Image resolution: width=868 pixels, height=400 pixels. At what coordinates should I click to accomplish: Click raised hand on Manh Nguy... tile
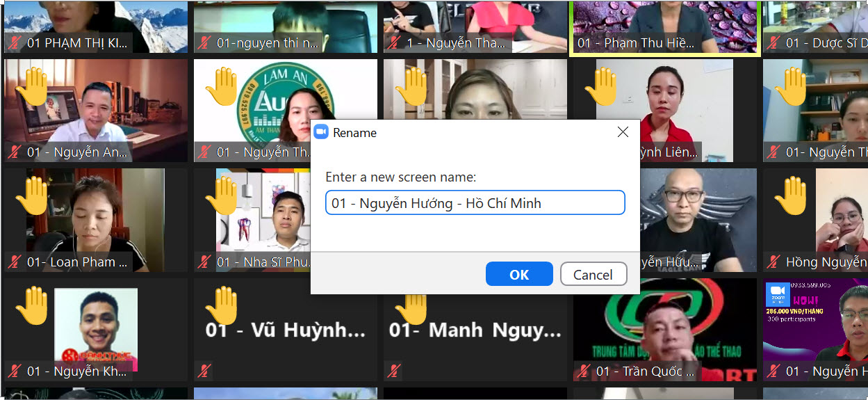[x=411, y=309]
